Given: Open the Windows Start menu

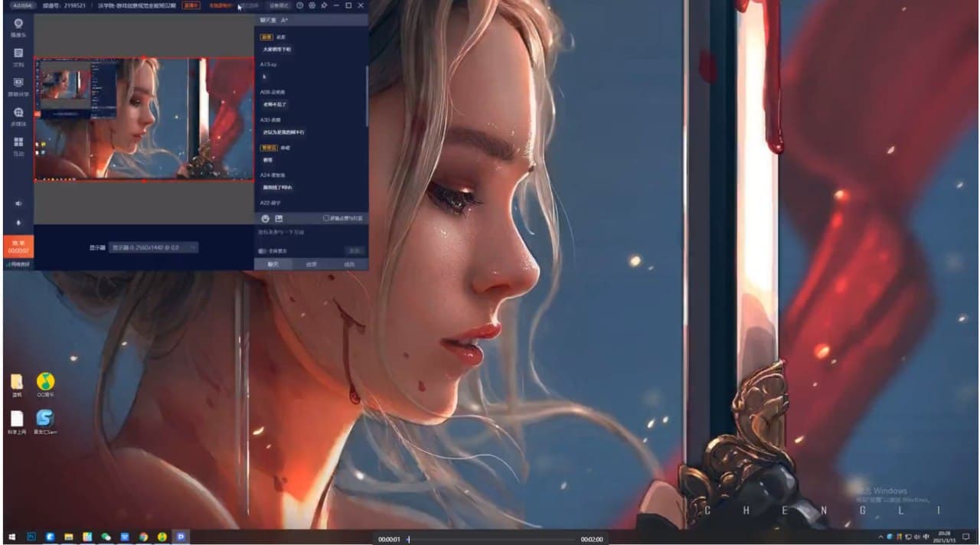Looking at the screenshot, I should pyautogui.click(x=12, y=537).
